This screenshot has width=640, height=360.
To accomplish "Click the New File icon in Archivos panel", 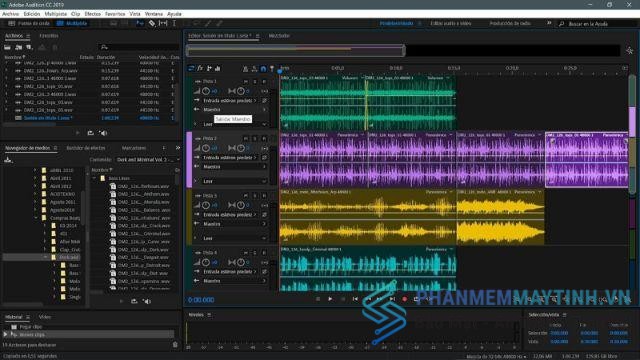I will click(29, 47).
